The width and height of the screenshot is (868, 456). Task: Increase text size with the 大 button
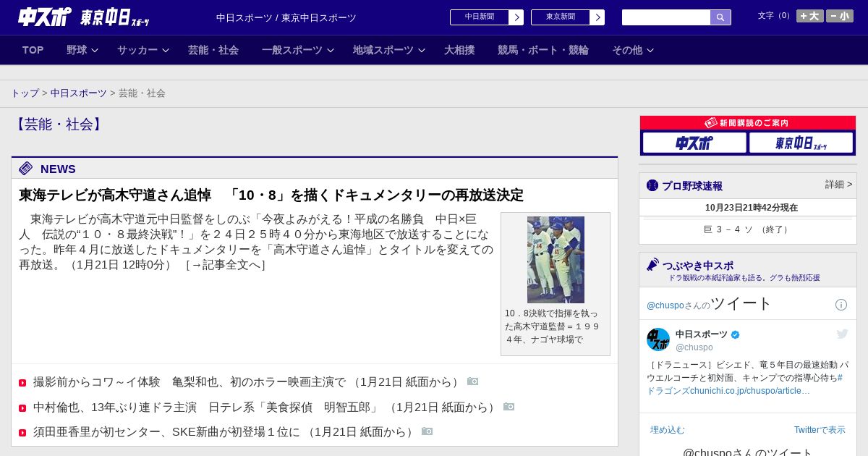tap(810, 16)
